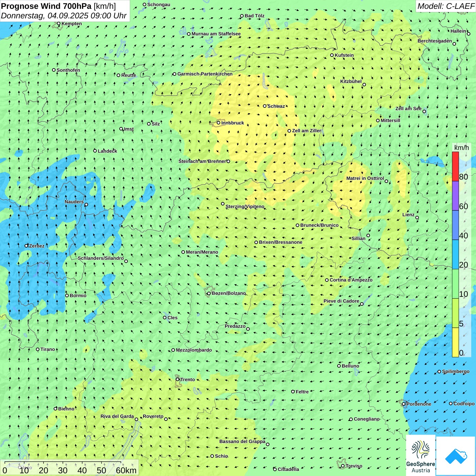Select the purple 60–80 km/h legend band
Image resolution: width=476 pixels, height=476 pixels.
[x=455, y=196]
